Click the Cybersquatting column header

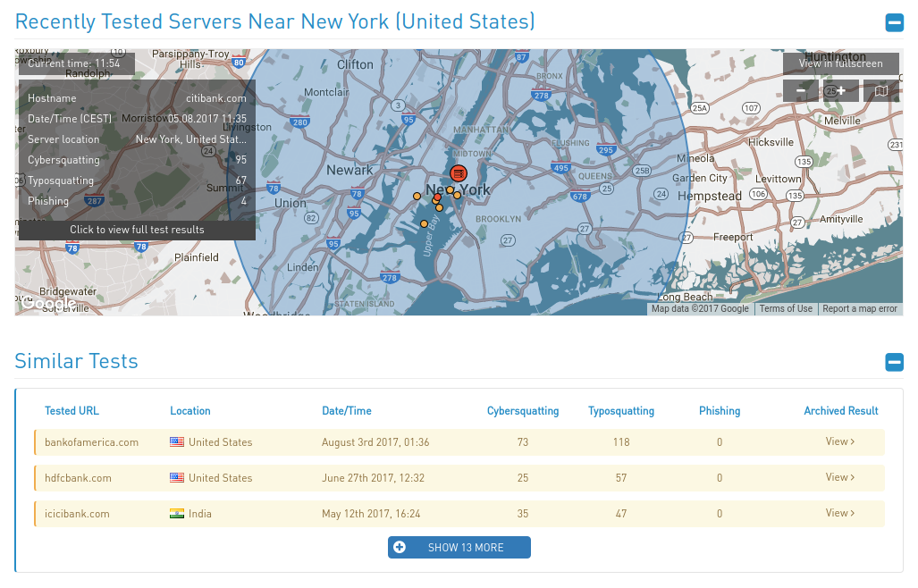click(x=523, y=411)
